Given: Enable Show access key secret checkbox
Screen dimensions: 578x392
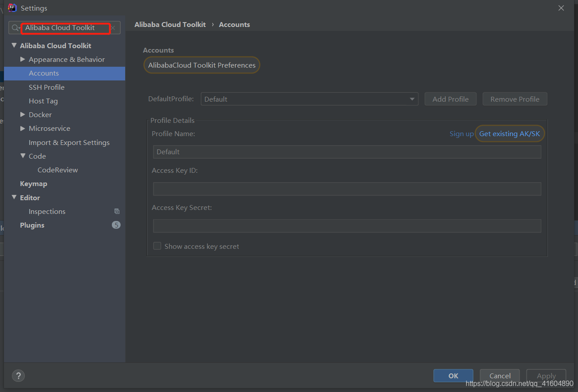Looking at the screenshot, I should coord(157,246).
